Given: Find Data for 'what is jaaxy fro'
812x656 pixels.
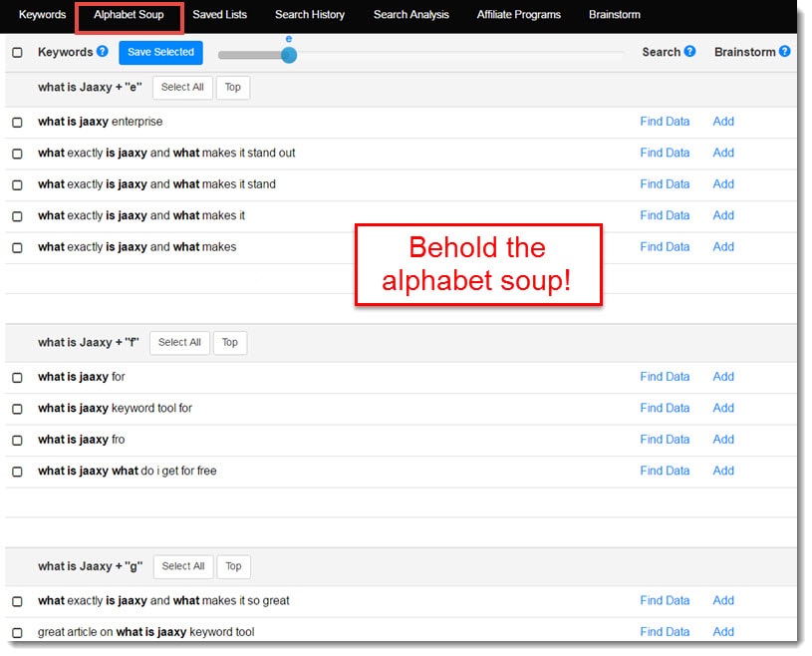Looking at the screenshot, I should (665, 439).
